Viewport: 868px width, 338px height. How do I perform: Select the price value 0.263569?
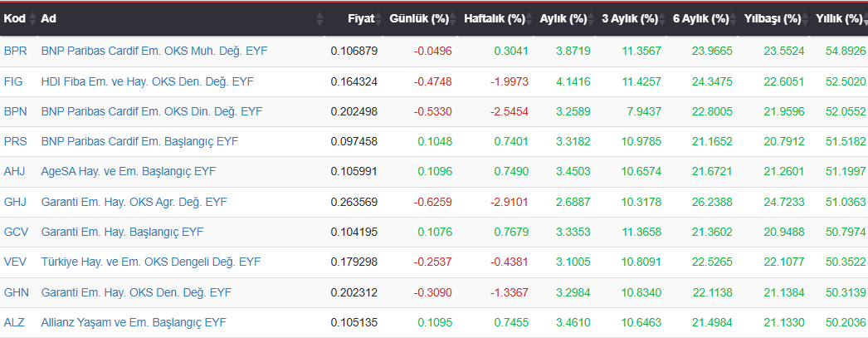354,202
